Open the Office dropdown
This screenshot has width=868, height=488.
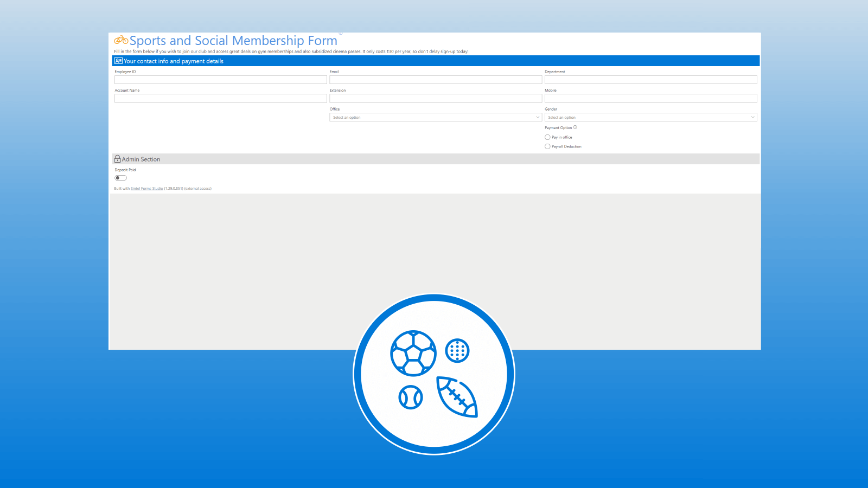click(x=435, y=117)
